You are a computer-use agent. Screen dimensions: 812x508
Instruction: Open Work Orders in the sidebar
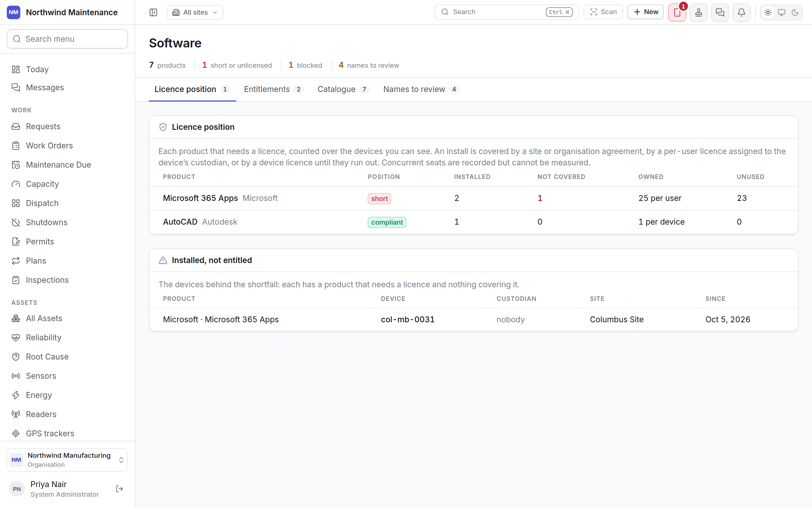(67, 145)
